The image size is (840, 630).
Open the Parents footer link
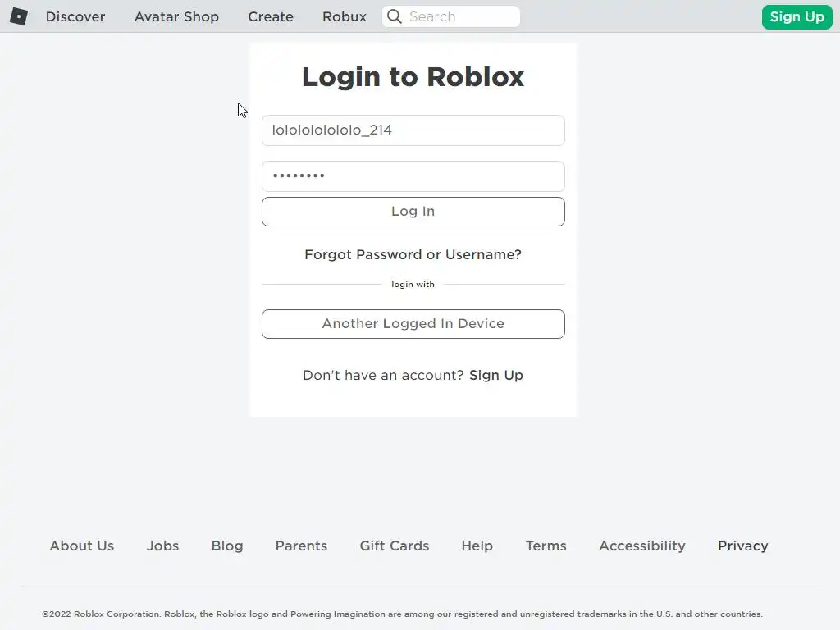click(x=301, y=546)
